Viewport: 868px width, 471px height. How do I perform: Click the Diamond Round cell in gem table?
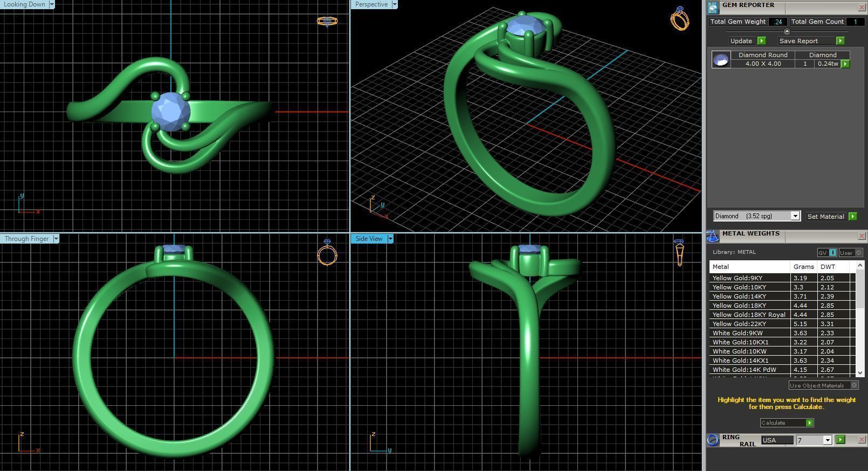[x=763, y=55]
